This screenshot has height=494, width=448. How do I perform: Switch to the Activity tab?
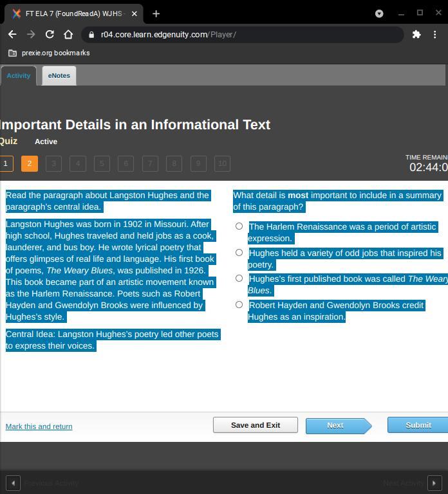pos(19,75)
